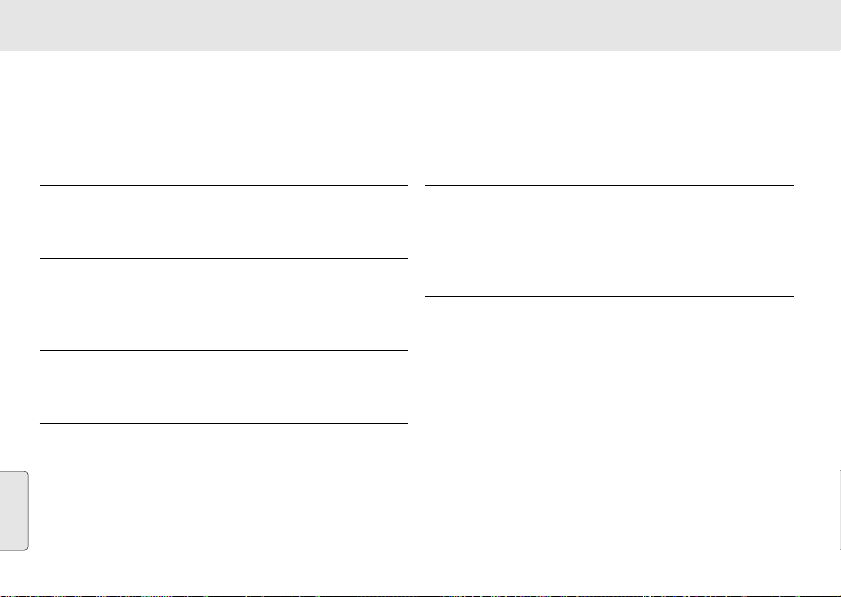The image size is (841, 597).
Task: Click blank section between second and third left rules
Action: [x=224, y=304]
